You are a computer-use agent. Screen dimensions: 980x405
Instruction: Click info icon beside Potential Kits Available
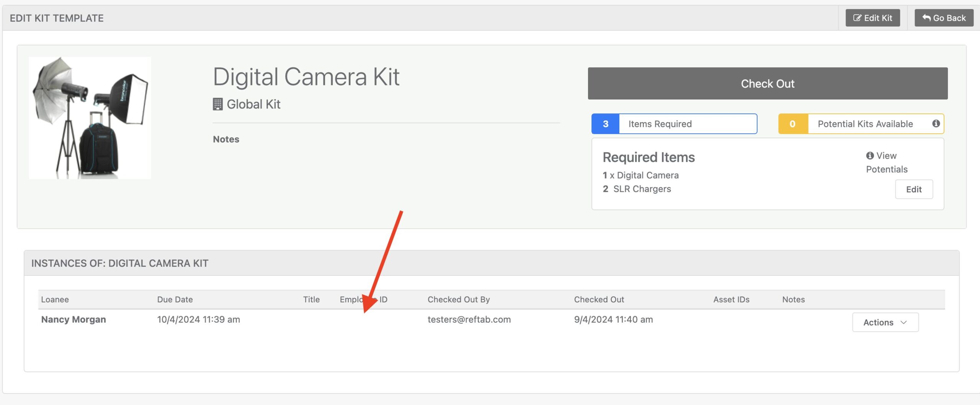tap(936, 123)
